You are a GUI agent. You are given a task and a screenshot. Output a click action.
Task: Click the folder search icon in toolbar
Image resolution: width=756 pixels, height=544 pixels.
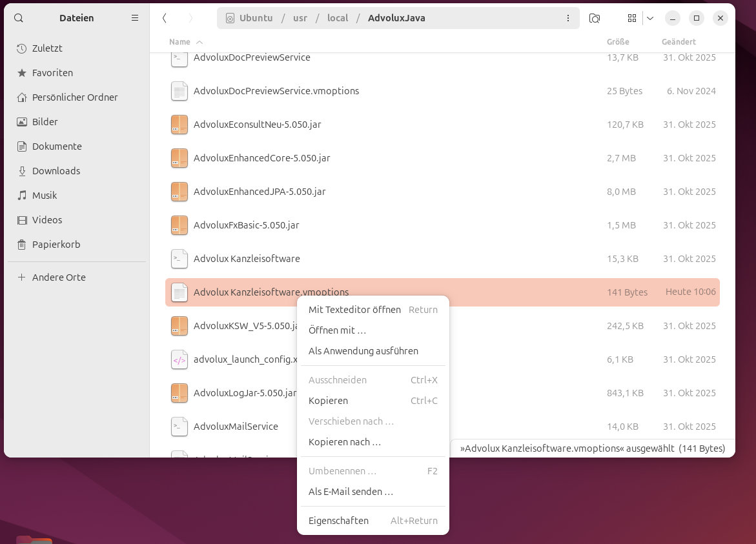coord(595,18)
